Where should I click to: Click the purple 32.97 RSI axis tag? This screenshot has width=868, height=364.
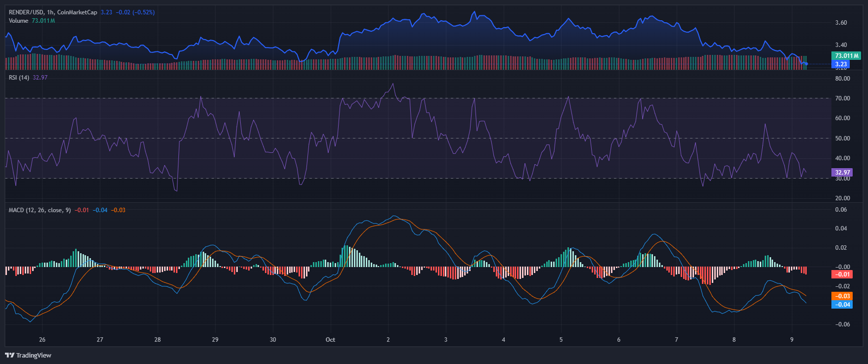coord(842,173)
